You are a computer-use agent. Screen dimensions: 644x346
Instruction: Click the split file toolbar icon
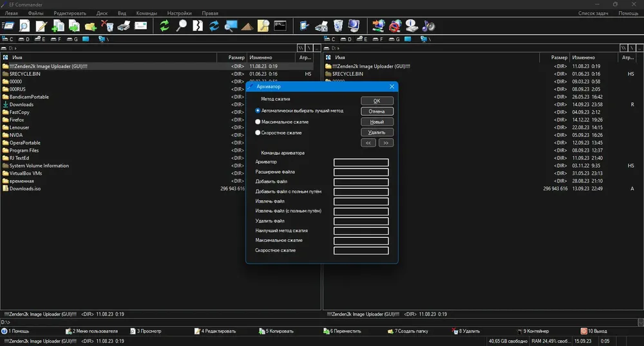(198, 26)
